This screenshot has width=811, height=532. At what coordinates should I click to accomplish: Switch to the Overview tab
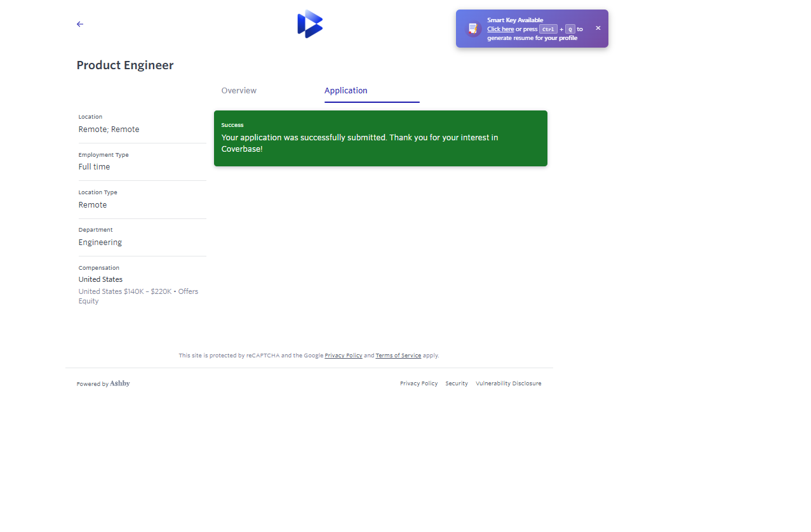[239, 91]
